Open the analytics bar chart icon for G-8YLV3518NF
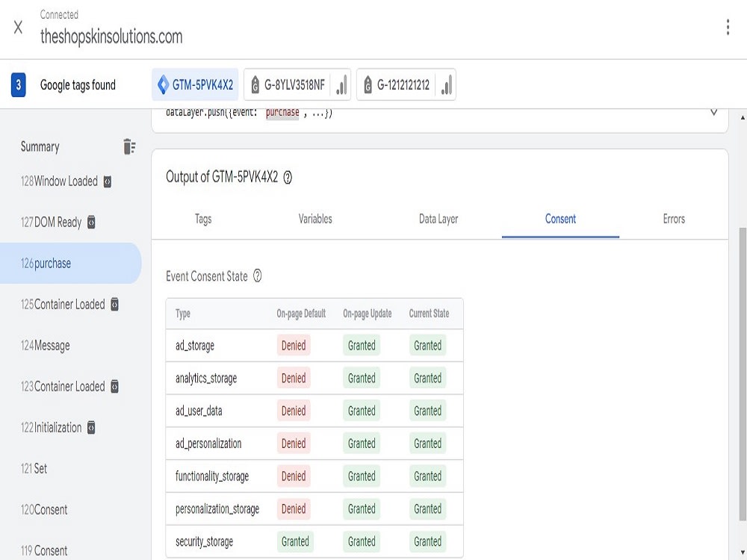 341,85
